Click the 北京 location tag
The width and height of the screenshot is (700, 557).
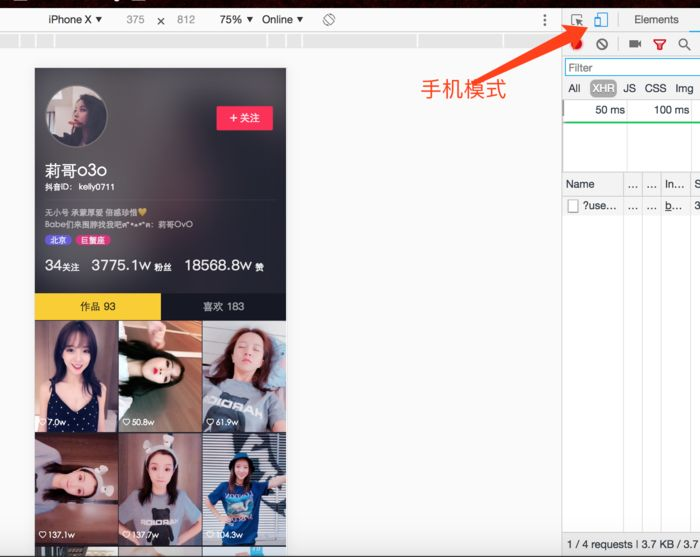(x=58, y=240)
